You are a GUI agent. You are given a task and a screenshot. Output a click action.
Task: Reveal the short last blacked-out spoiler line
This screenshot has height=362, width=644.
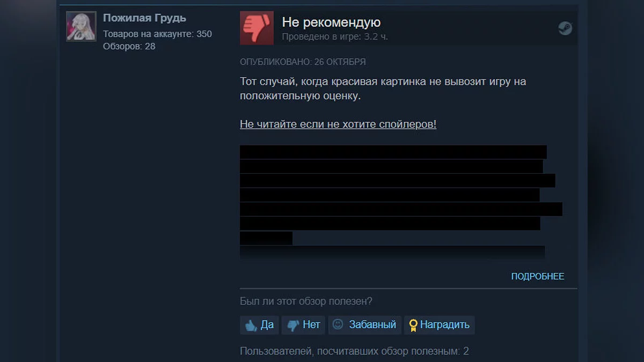[266, 238]
